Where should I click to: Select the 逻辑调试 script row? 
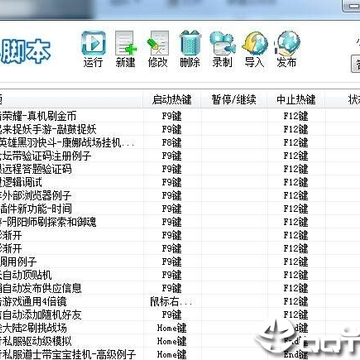click(x=180, y=182)
